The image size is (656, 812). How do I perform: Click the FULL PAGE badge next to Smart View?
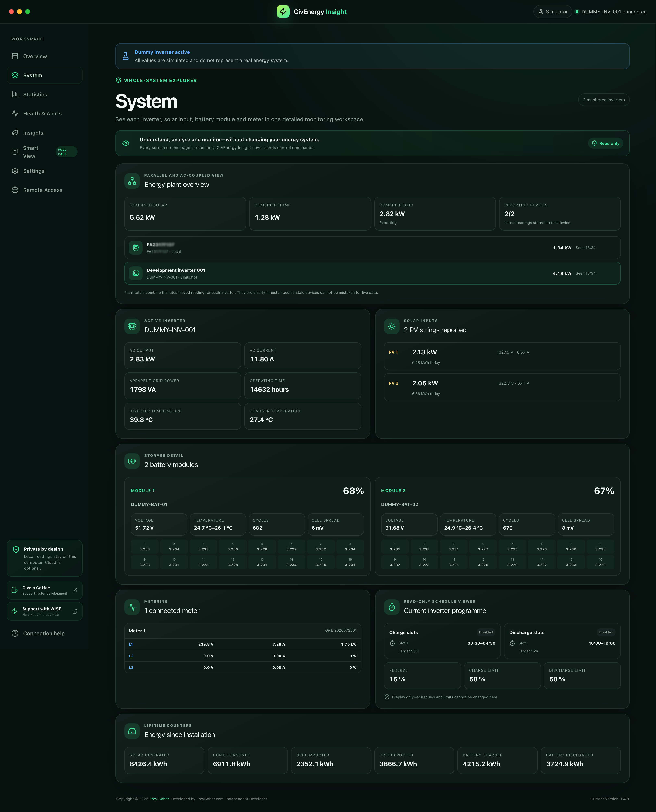[x=66, y=152]
